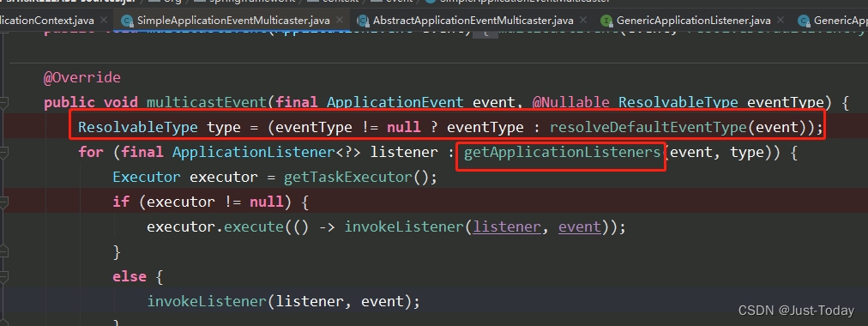Click underlined listener in lambda
Viewport: 868px width, 326px height.
(x=507, y=227)
